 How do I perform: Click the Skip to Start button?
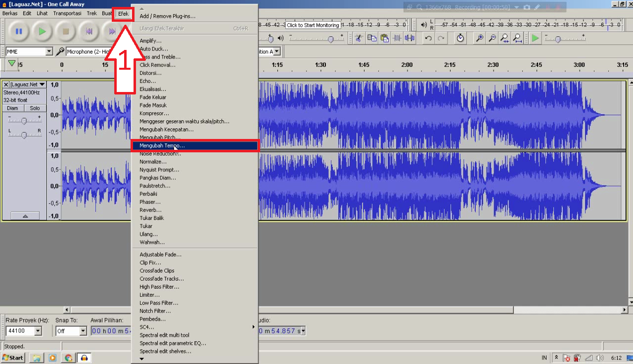[x=89, y=32]
